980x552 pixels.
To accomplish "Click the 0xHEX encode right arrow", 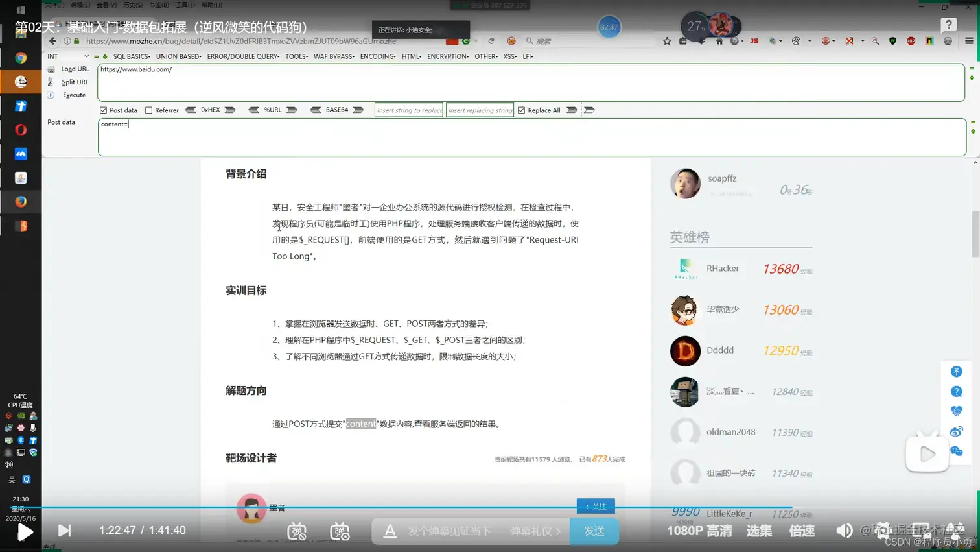I will tap(230, 110).
